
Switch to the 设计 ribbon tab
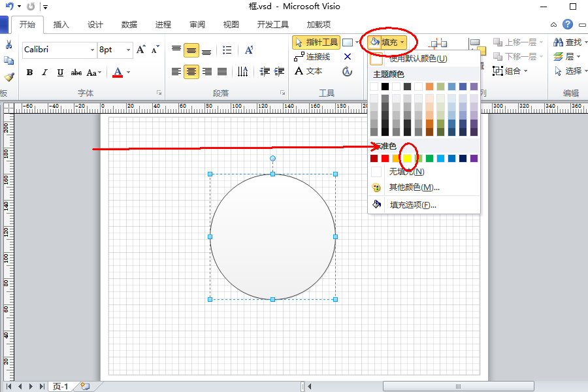coord(95,24)
